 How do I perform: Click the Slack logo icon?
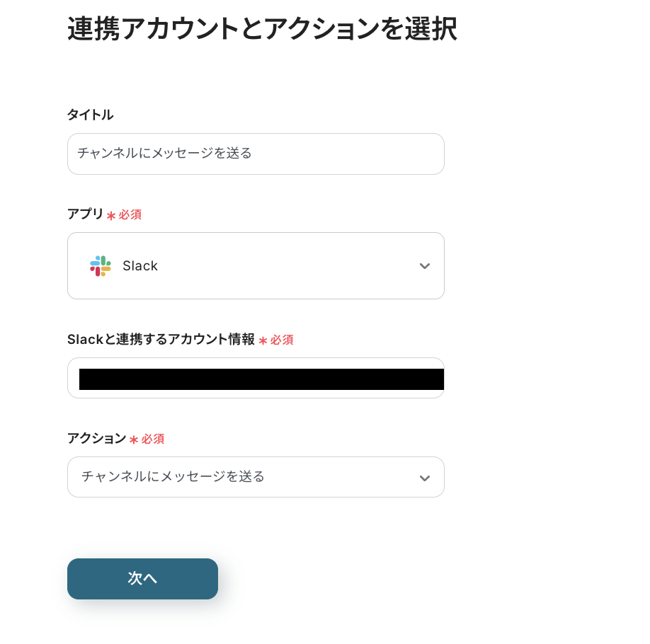click(101, 265)
